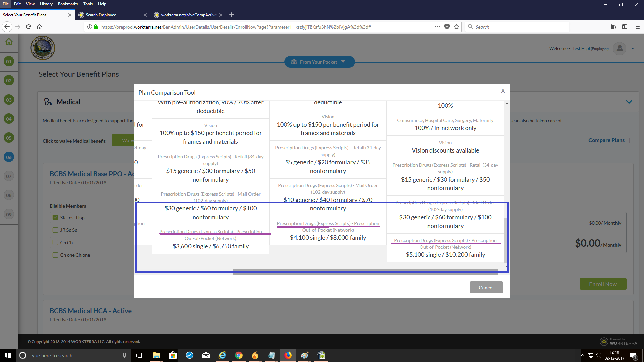Open the Tools menu

[x=88, y=4]
